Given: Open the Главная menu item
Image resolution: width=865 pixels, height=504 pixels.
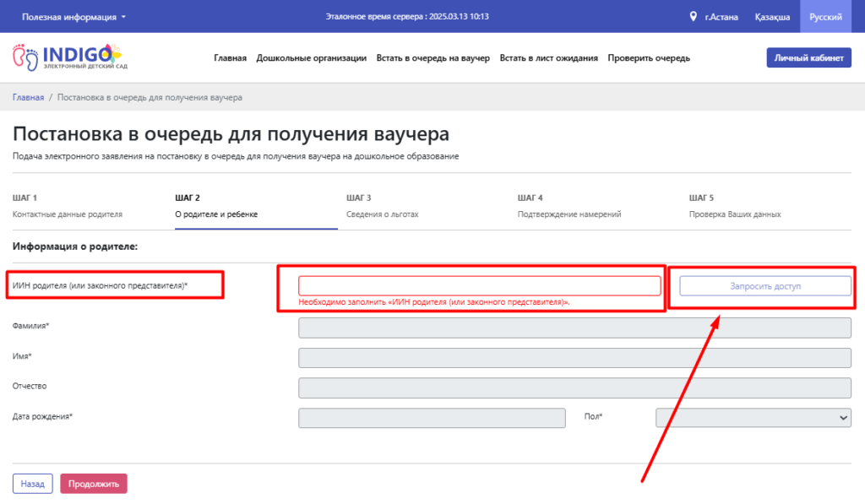Looking at the screenshot, I should [x=230, y=58].
